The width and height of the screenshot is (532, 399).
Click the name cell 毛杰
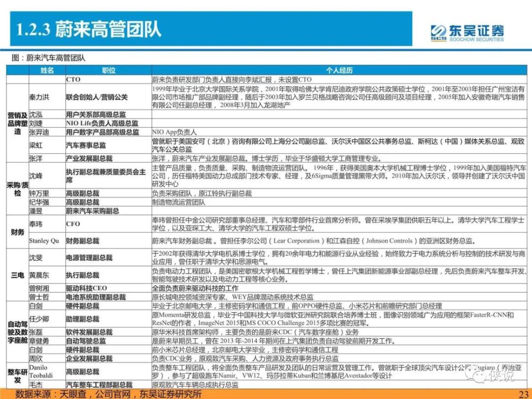47,385
